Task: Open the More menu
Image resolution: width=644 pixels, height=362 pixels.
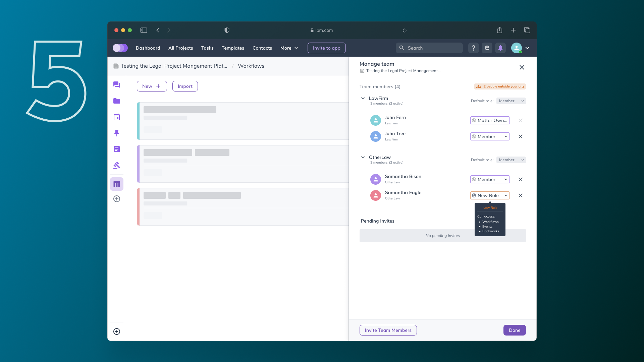Action: [x=289, y=48]
